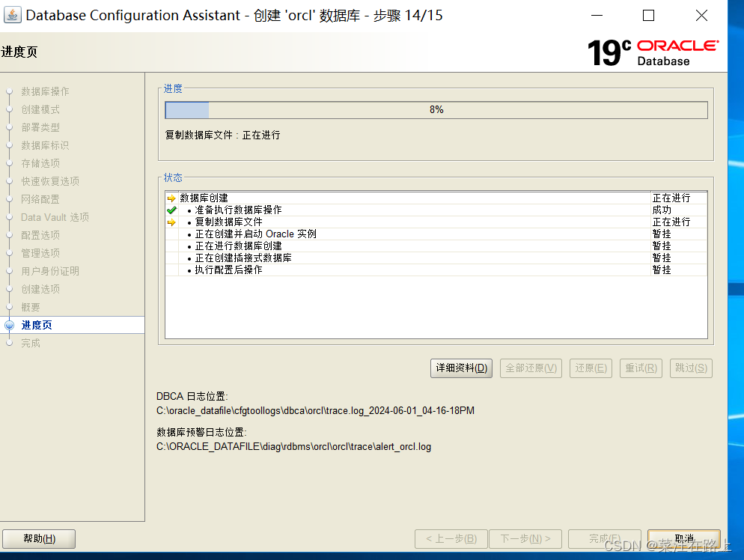Minimize the Database Configuration Assistant window
744x560 pixels.
tap(597, 16)
